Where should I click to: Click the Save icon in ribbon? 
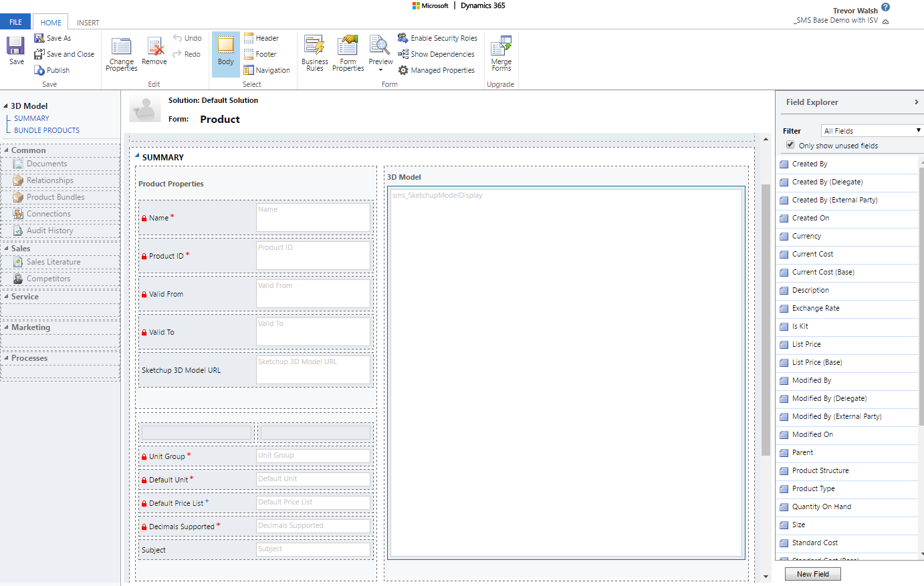coord(16,51)
